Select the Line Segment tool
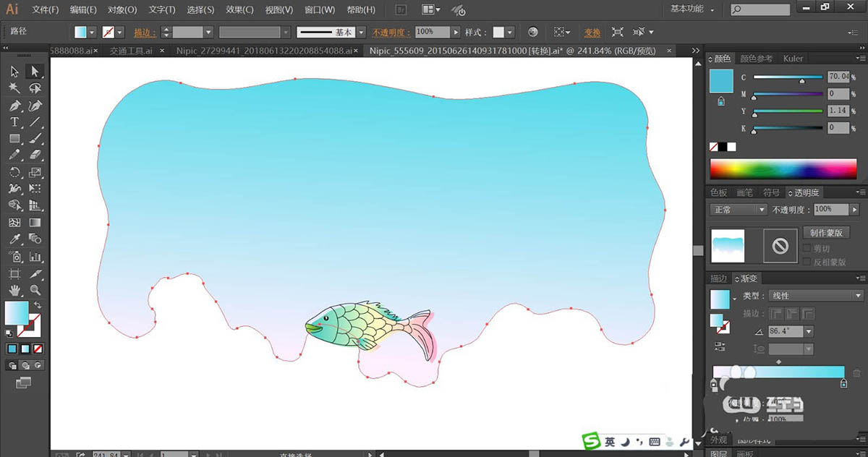The image size is (868, 457). 35,122
